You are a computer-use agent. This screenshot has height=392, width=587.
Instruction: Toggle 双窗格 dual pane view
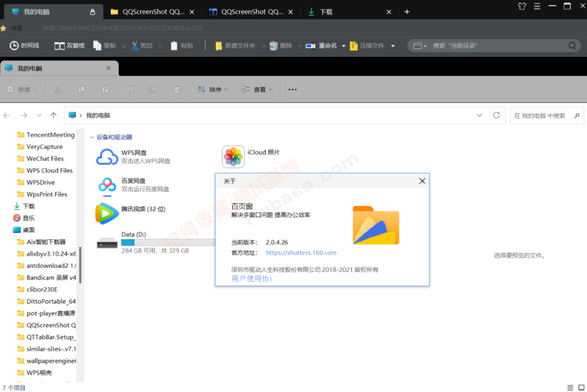click(69, 45)
